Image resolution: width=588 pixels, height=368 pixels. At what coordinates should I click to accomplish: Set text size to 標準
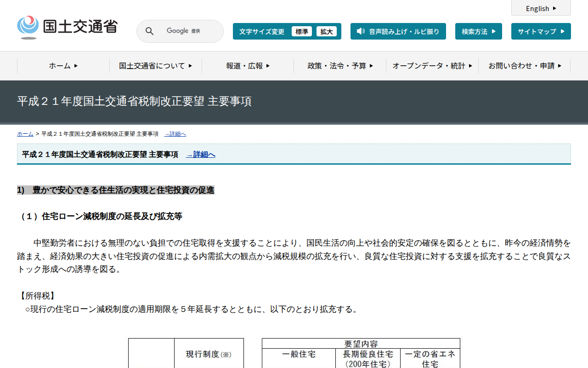(x=302, y=31)
